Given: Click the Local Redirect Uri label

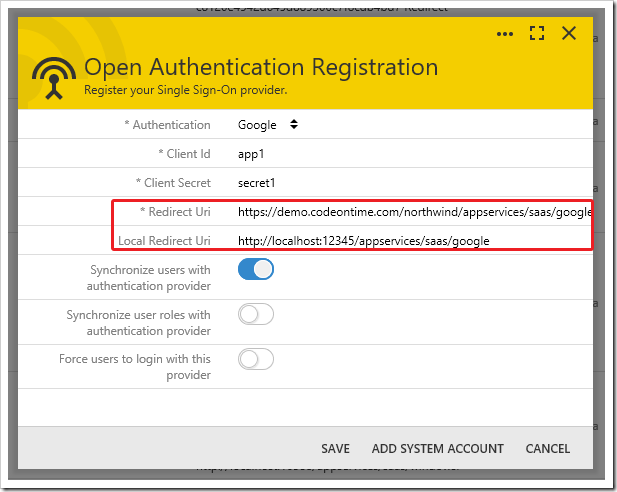Looking at the screenshot, I should [164, 241].
